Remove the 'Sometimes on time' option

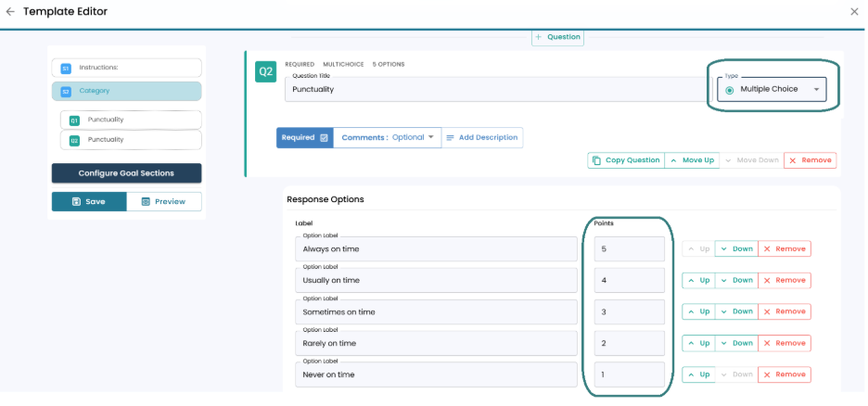coord(785,311)
